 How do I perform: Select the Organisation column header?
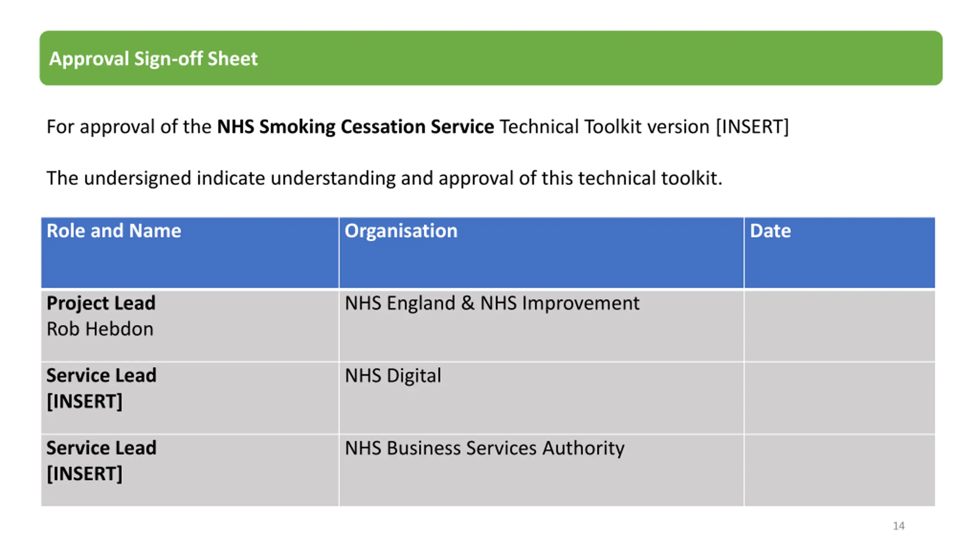tap(541, 253)
